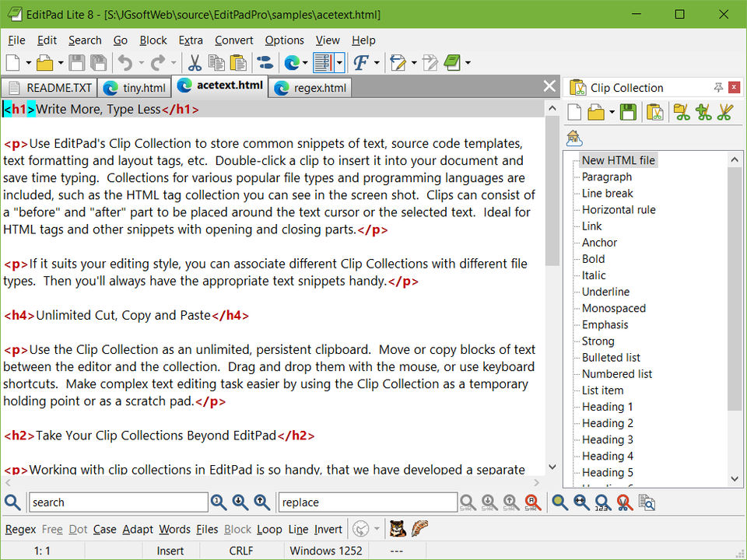Click the Replace All red magnifier icon
Image resolution: width=747 pixels, height=560 pixels.
[532, 502]
